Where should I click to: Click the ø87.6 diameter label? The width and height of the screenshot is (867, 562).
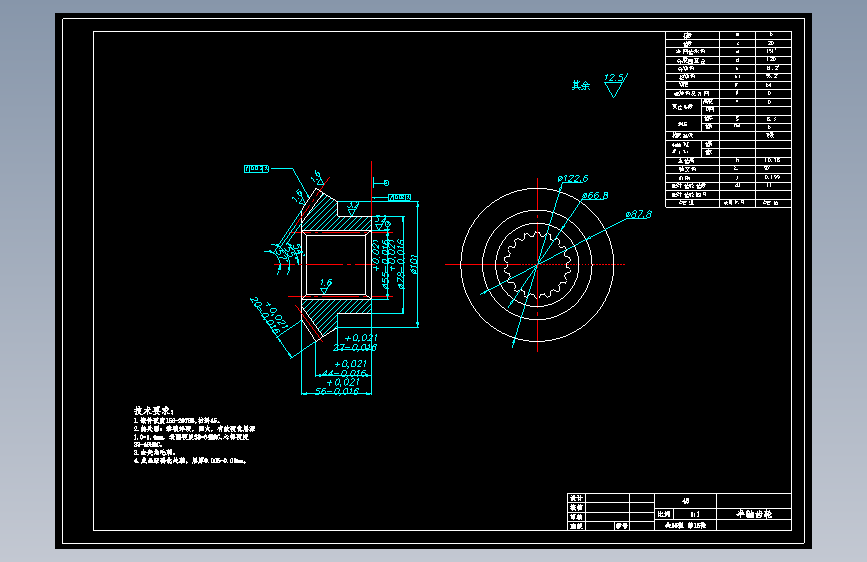pyautogui.click(x=639, y=214)
